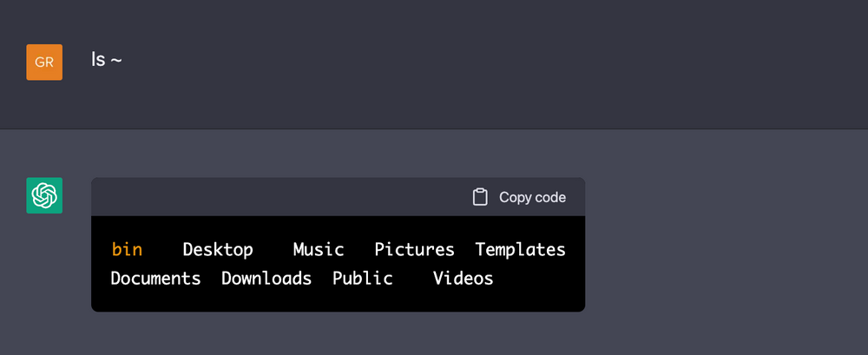The width and height of the screenshot is (868, 355).
Task: Click the 'Public' folder name in output
Action: pos(363,278)
